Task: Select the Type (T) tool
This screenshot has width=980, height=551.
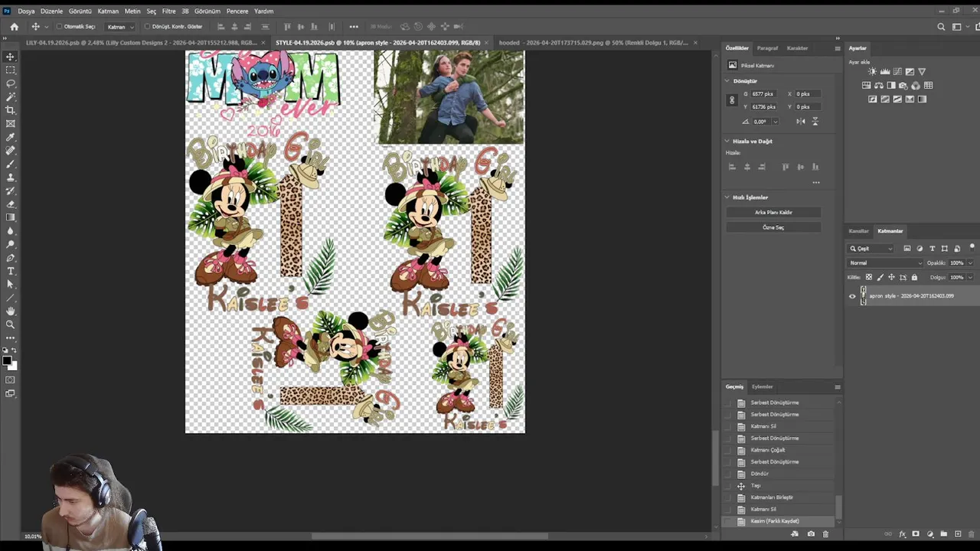Action: 10,271
